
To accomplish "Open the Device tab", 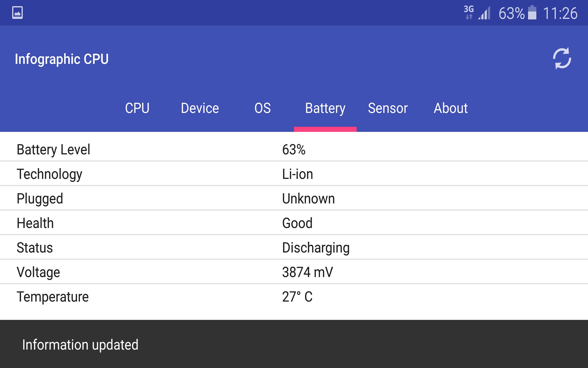I will pos(200,108).
